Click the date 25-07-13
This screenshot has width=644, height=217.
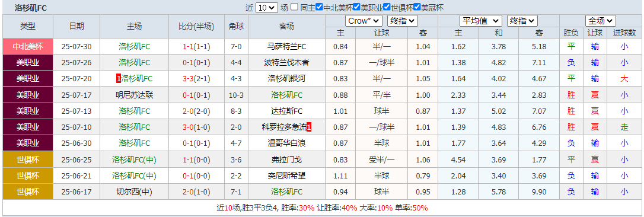pos(76,111)
